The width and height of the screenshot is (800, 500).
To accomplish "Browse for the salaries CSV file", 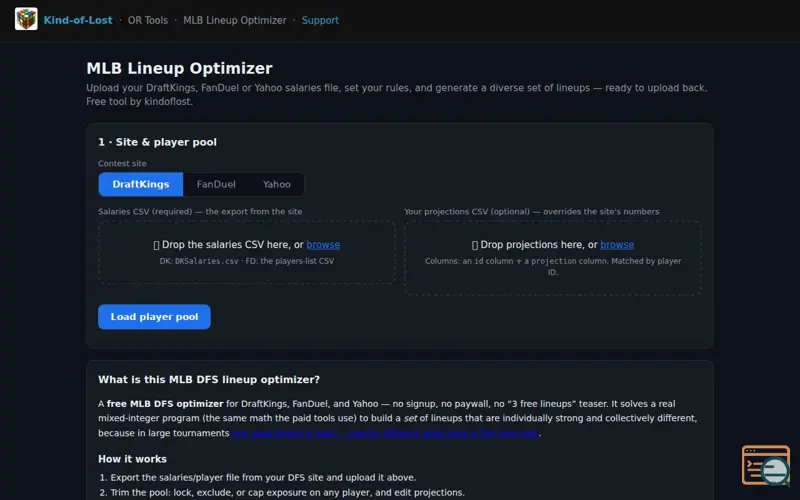I will [x=323, y=245].
